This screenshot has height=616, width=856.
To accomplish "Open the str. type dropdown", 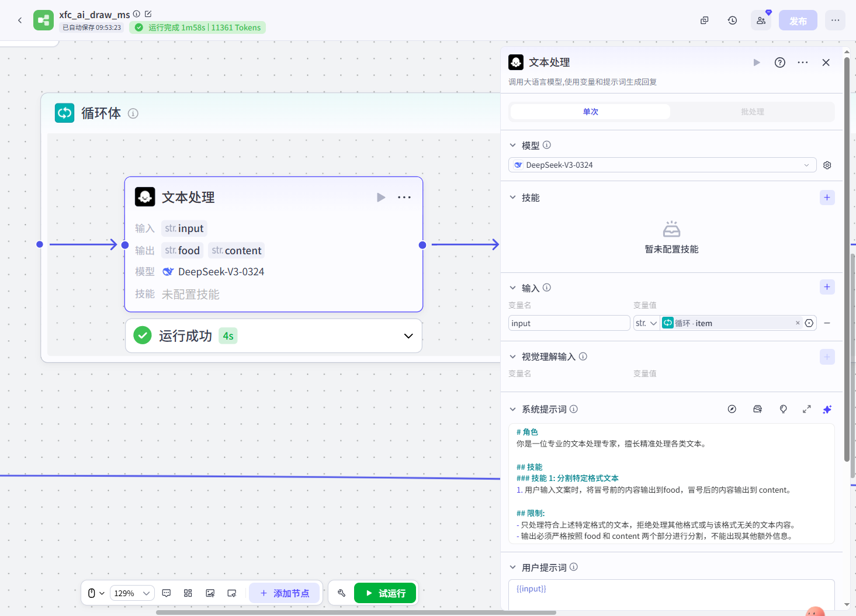I will 647,323.
